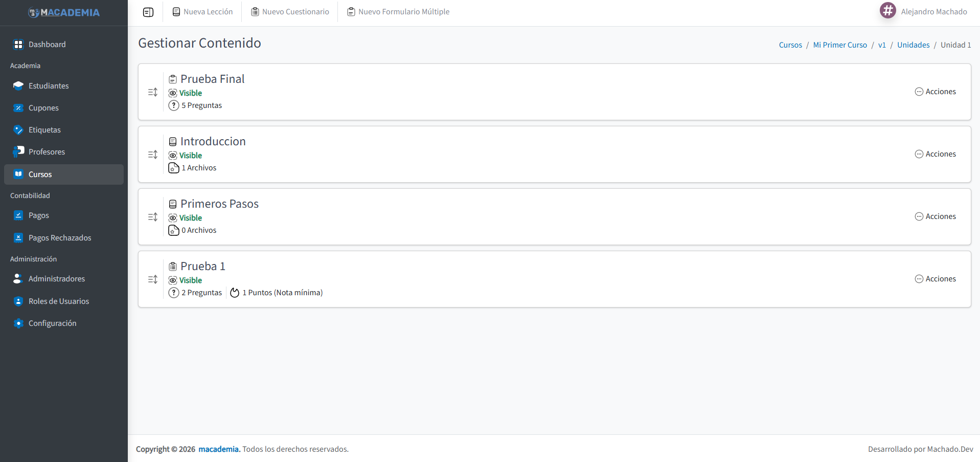Viewport: 980px width, 462px height.
Task: Toggle visibility of Primeros Pasos
Action: [185, 217]
